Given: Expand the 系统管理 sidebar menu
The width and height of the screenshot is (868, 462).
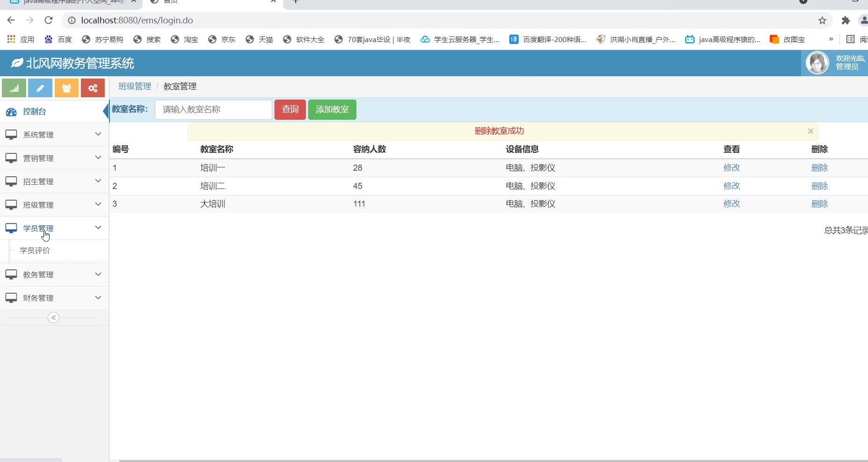Looking at the screenshot, I should point(54,135).
